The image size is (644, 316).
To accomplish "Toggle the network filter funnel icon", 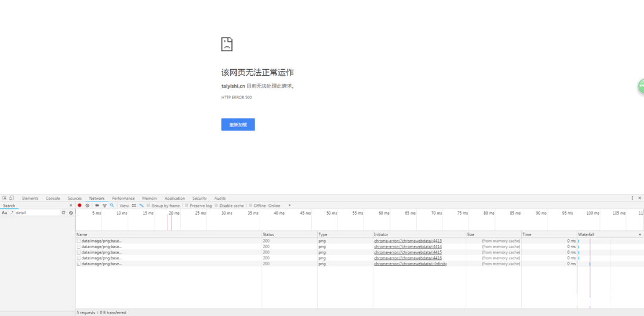I will (x=104, y=206).
